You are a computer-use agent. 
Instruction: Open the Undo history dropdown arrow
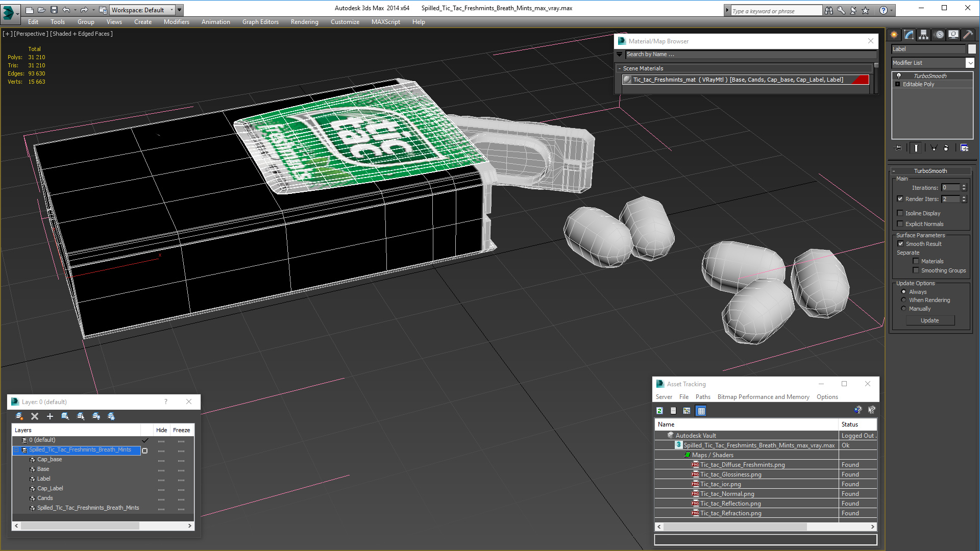coord(75,10)
